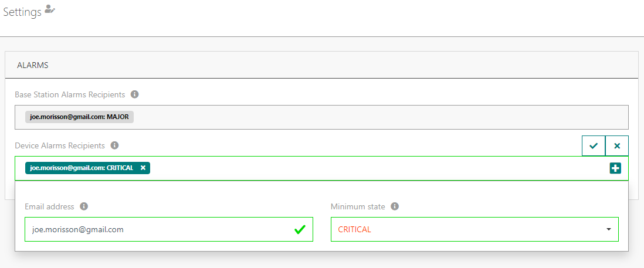Add a recipient with the plus icon
Screen dimensions: 644x268
tap(615, 168)
